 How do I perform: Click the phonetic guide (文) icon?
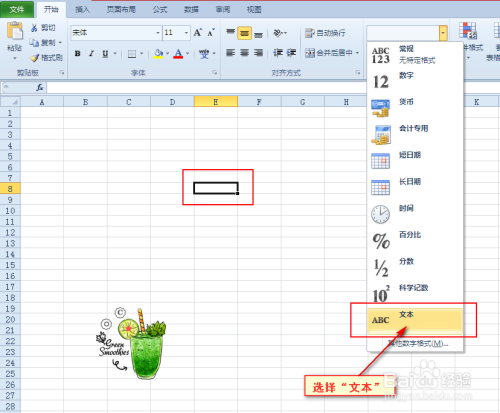[x=204, y=53]
